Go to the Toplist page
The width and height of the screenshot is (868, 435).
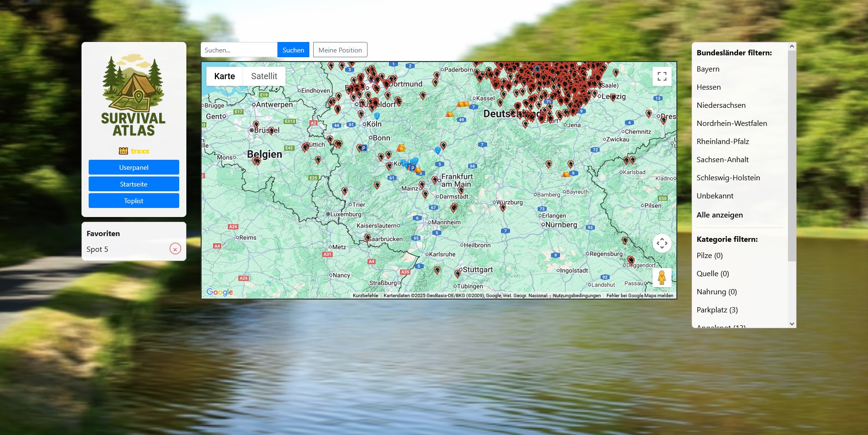pos(133,201)
